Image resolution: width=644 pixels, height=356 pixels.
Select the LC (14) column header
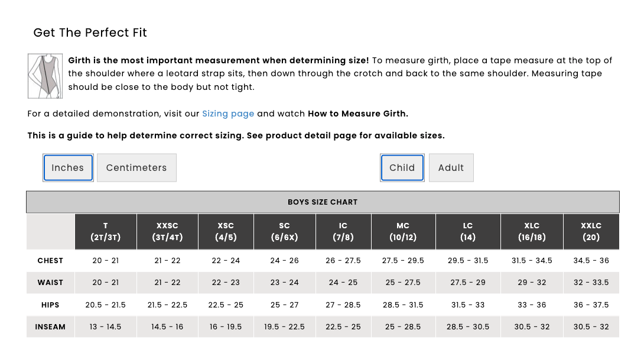click(x=468, y=231)
